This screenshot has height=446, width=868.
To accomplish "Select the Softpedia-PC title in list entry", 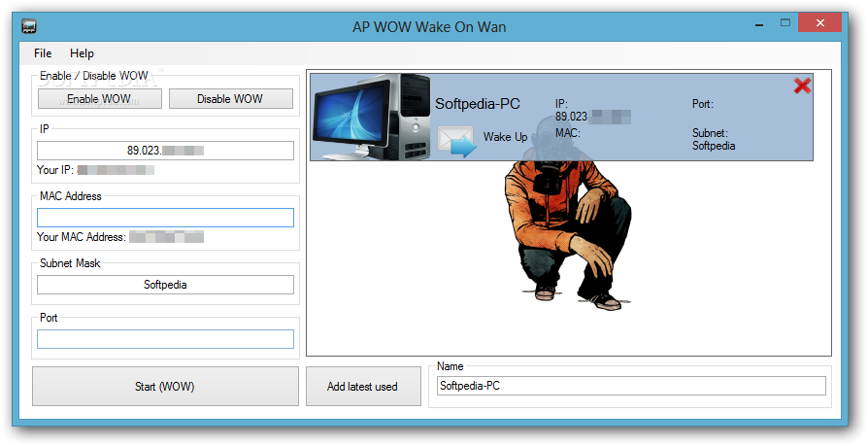I will [x=477, y=104].
